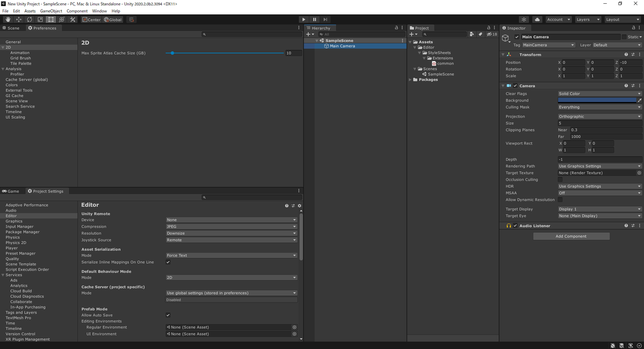Toggle Main Camera active checkbox
644x349 pixels.
click(517, 37)
